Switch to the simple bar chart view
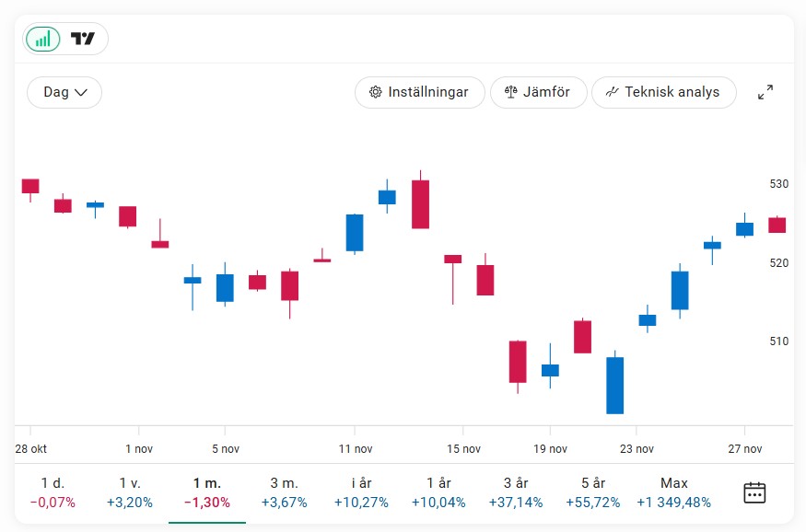 43,39
